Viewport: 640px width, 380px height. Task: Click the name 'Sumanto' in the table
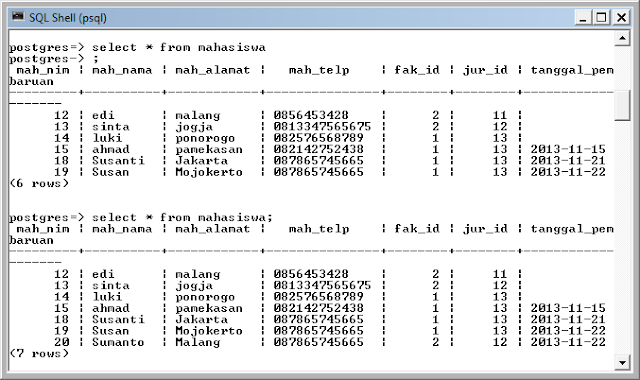pyautogui.click(x=118, y=342)
